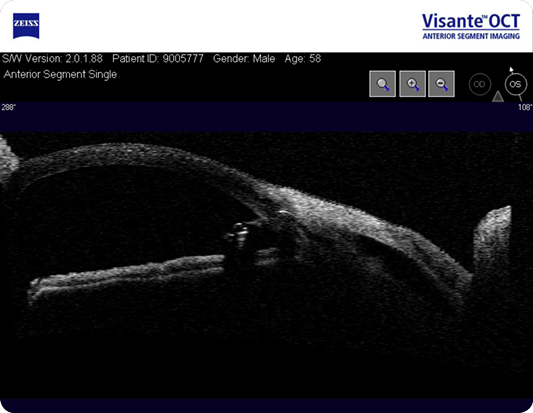Click the Age: 58 text
This screenshot has width=533, height=413.
pos(303,58)
